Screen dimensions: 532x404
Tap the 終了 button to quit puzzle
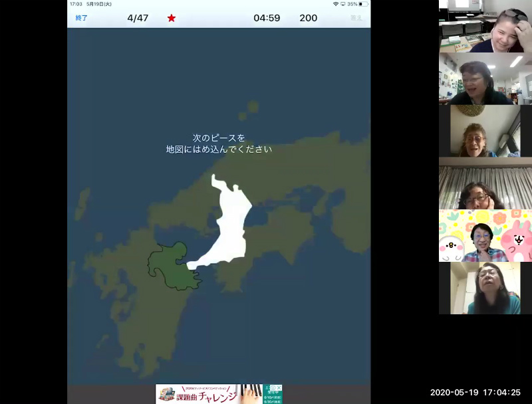(x=81, y=18)
